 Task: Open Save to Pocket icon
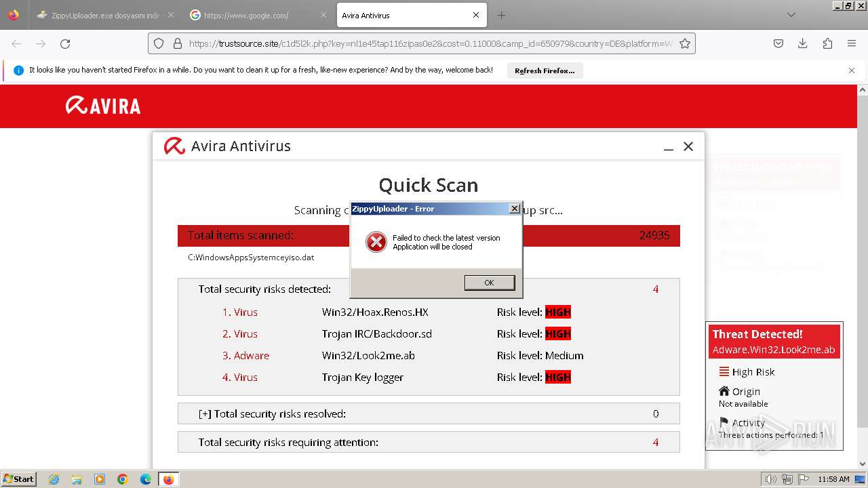[x=778, y=43]
